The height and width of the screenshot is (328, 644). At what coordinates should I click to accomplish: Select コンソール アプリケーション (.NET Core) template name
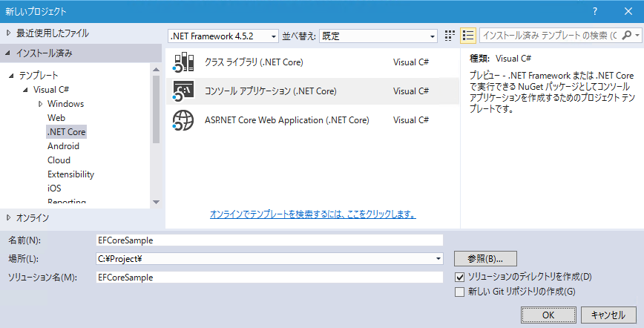click(270, 91)
